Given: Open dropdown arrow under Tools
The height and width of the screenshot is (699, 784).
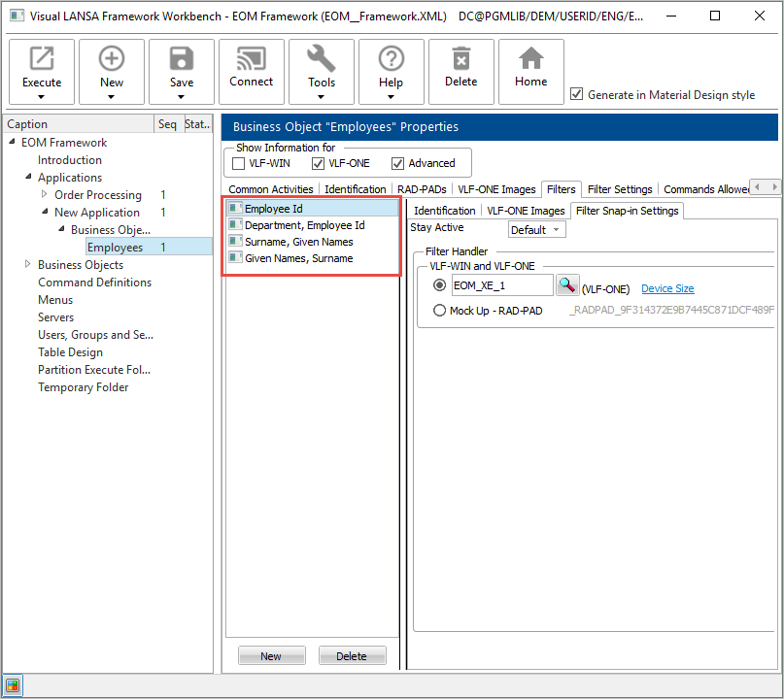Looking at the screenshot, I should [321, 97].
